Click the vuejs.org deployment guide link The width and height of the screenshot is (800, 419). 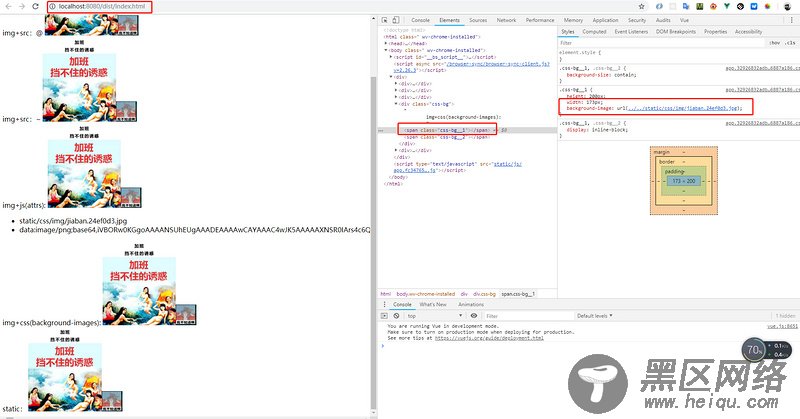[489, 338]
